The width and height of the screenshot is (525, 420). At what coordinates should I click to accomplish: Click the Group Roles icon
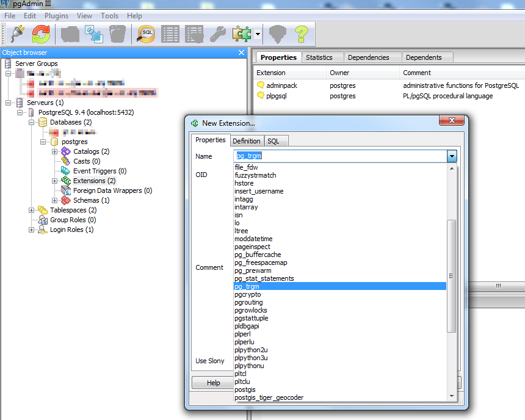coord(43,220)
